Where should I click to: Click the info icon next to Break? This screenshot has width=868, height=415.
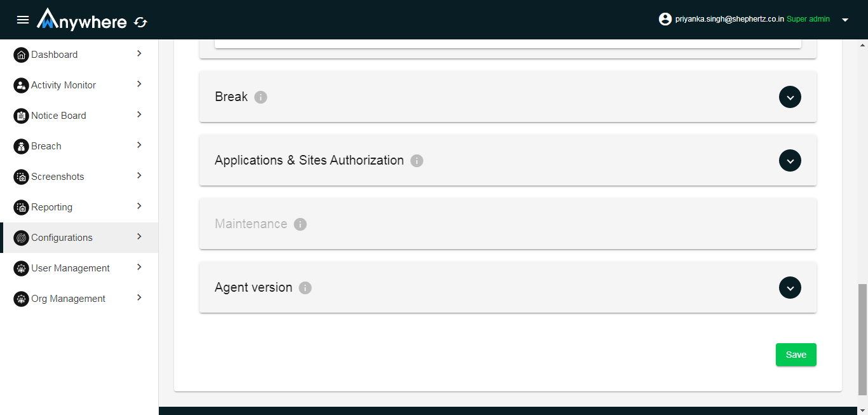(x=261, y=97)
